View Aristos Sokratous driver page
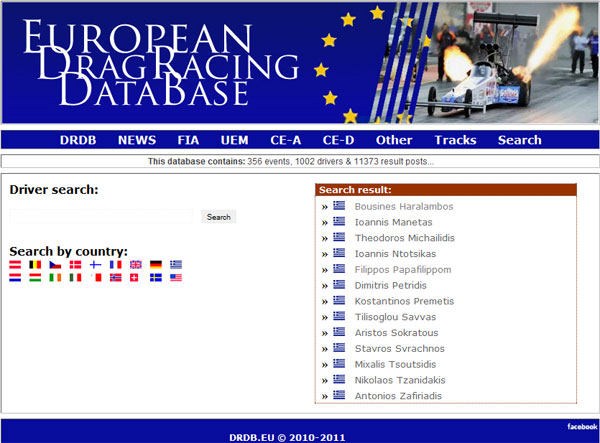This screenshot has height=443, width=600. point(396,333)
